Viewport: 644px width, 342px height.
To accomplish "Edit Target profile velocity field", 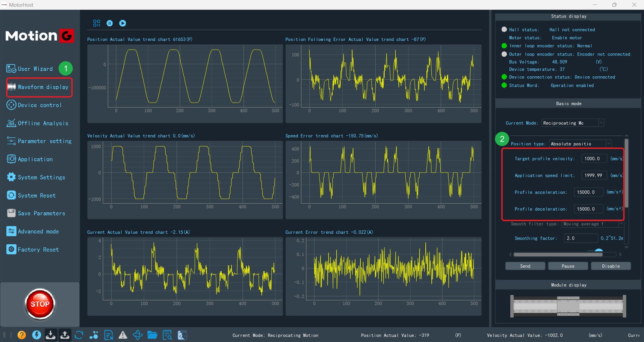I will (x=594, y=159).
